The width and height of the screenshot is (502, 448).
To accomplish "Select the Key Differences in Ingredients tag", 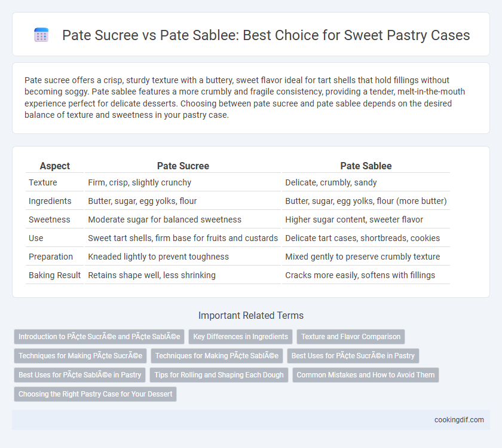I will point(240,337).
